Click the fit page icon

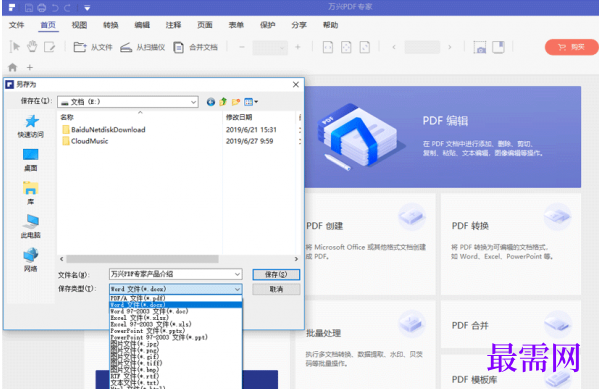coord(346,47)
